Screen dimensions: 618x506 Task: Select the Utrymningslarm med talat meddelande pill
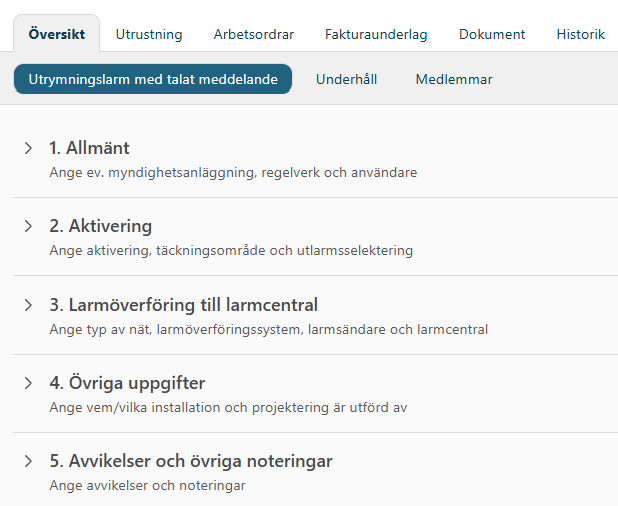[x=153, y=79]
